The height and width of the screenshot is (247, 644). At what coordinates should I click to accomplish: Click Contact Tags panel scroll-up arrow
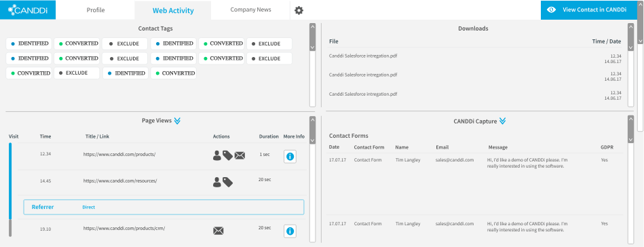tap(312, 26)
